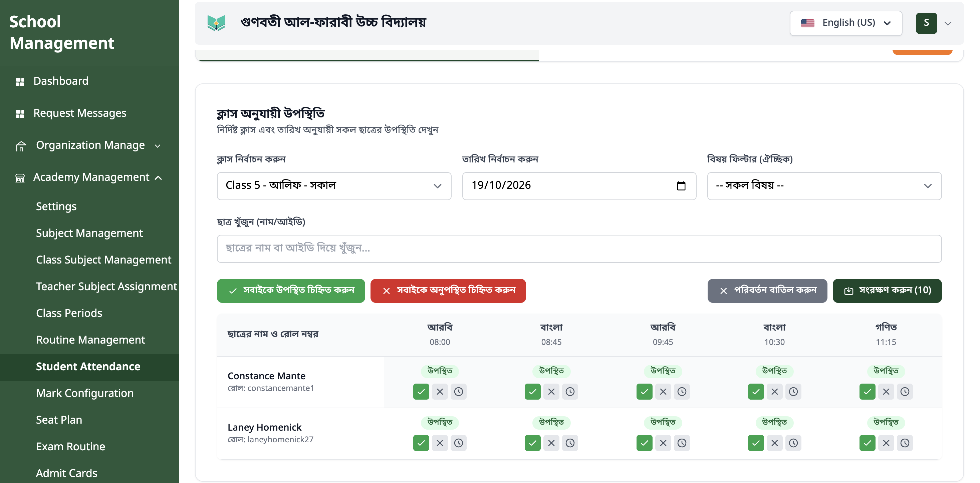
Task: Open Class Periods in sidebar
Action: 69,313
